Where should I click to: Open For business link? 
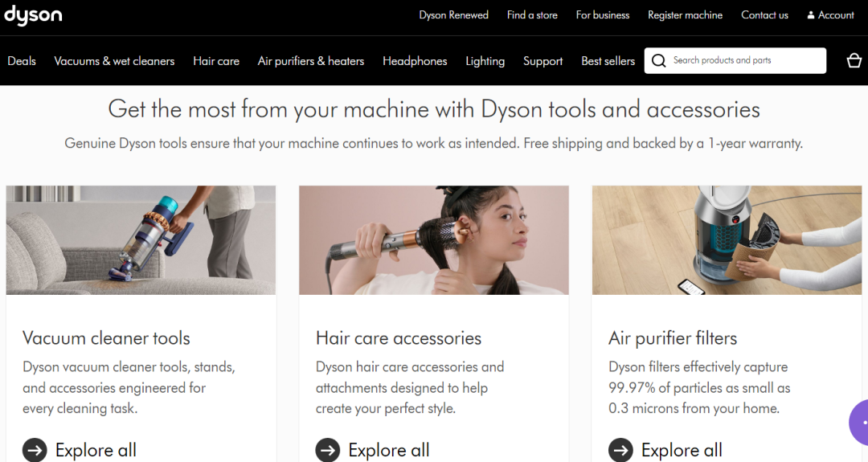click(x=602, y=15)
